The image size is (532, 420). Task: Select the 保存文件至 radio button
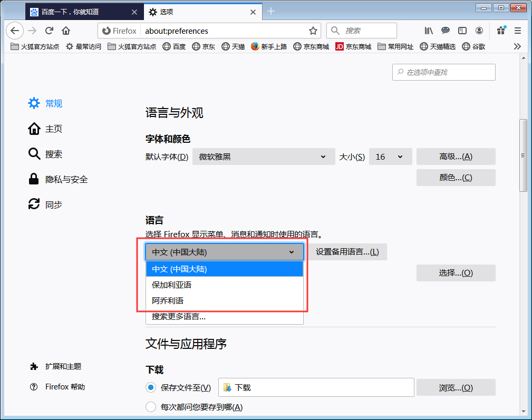point(149,387)
